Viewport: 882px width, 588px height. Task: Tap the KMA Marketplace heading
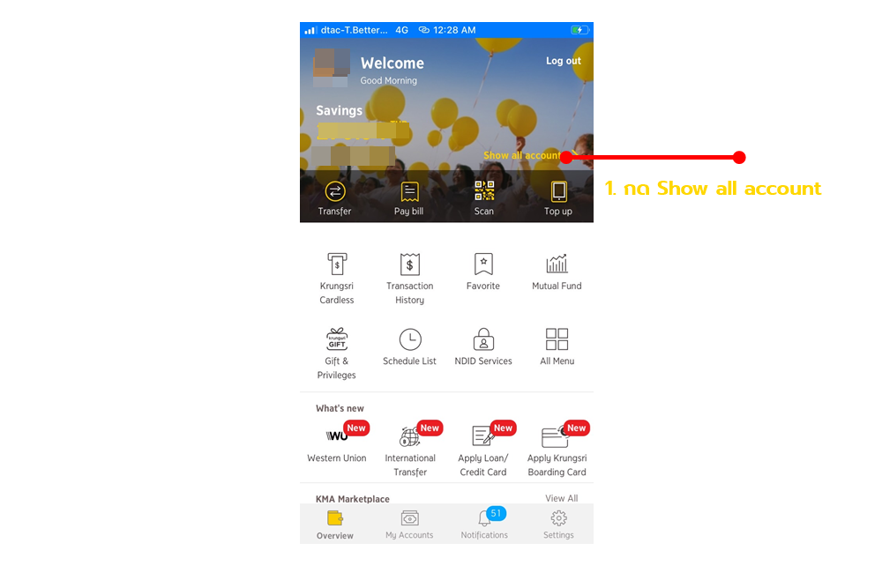pos(353,499)
